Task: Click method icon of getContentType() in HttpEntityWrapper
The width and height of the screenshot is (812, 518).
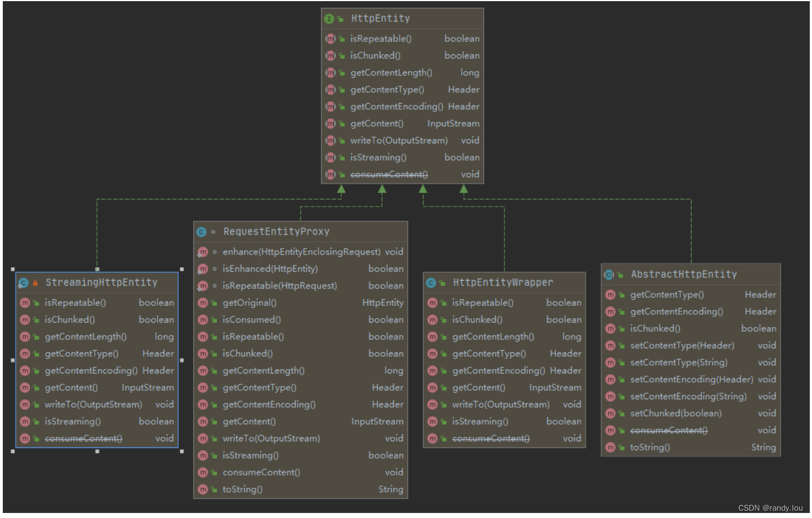Action: [432, 354]
